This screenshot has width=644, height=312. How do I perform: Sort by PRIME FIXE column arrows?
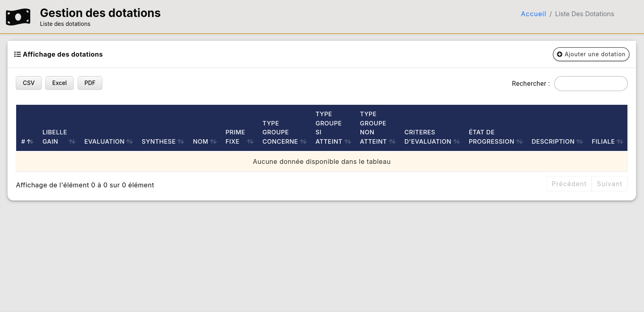tap(250, 142)
